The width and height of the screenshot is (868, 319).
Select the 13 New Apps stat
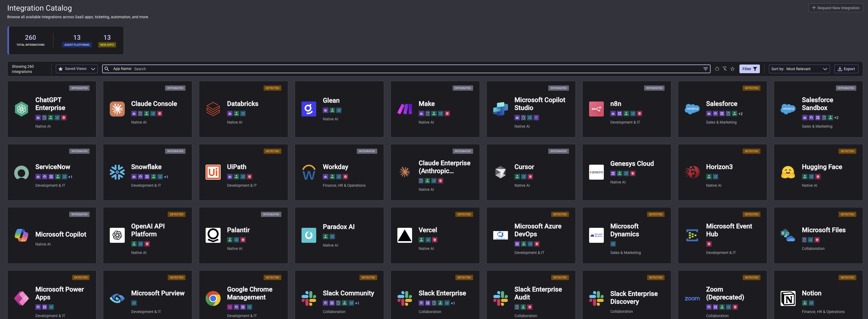107,40
